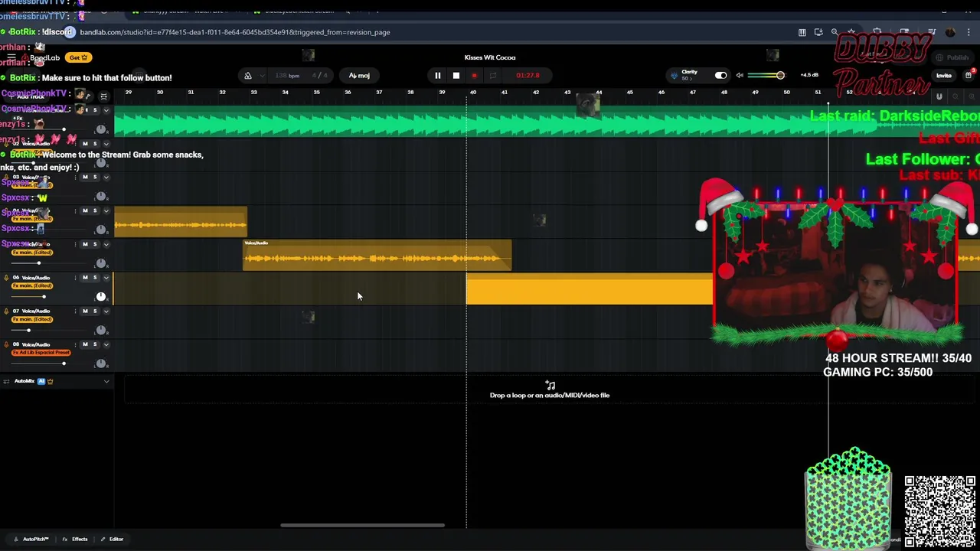Select the audio clip on track 05
The width and height of the screenshot is (980, 551).
pos(377,255)
